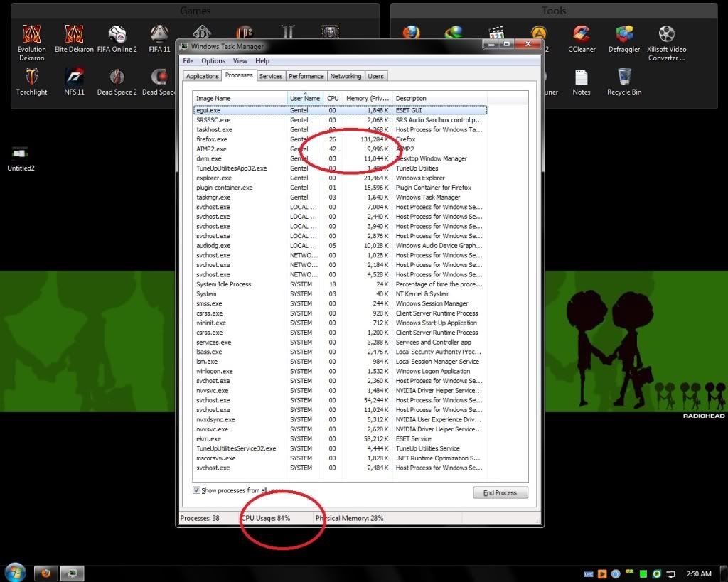Select the Defraggler desktop icon
The width and height of the screenshot is (728, 582).
point(624,38)
